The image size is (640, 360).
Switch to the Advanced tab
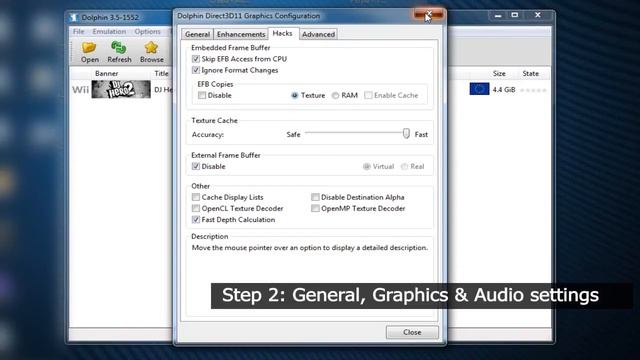(x=318, y=34)
